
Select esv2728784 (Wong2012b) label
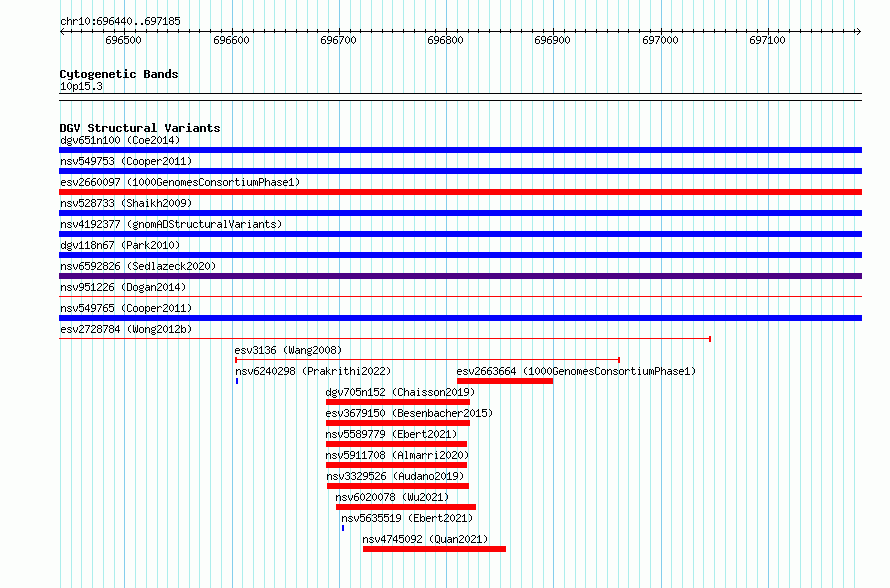[126, 329]
